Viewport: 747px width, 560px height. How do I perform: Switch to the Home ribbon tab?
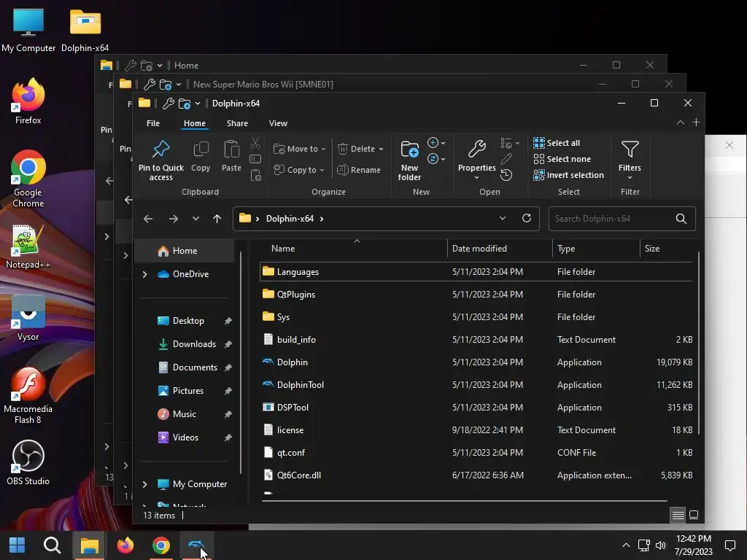(195, 123)
